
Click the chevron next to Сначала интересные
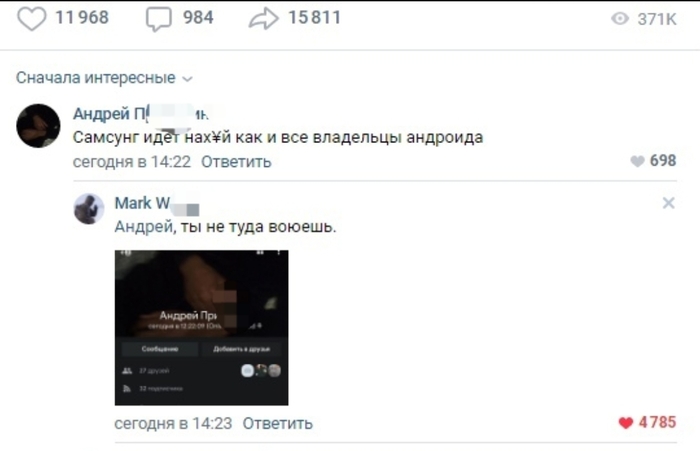pos(188,79)
